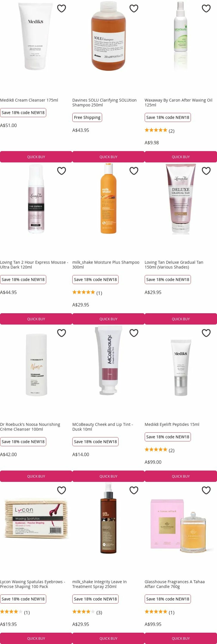Heart the milk_shake Moisture Plus Shampoo
This screenshot has width=217, height=644.
(x=134, y=171)
